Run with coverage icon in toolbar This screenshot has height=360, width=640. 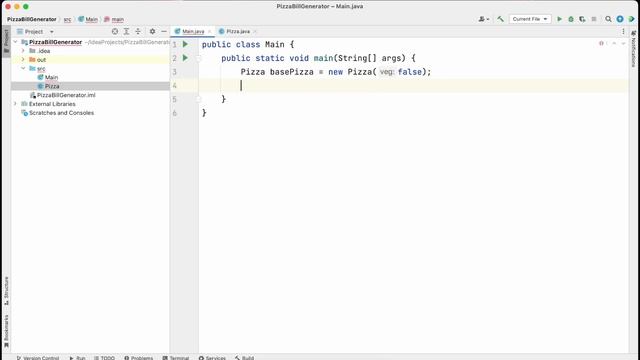point(582,19)
